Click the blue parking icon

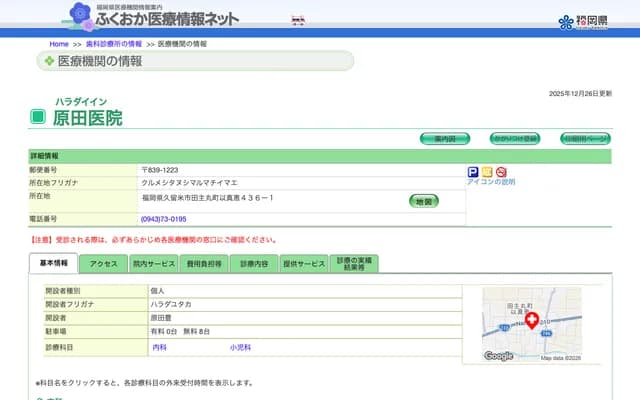473,172
